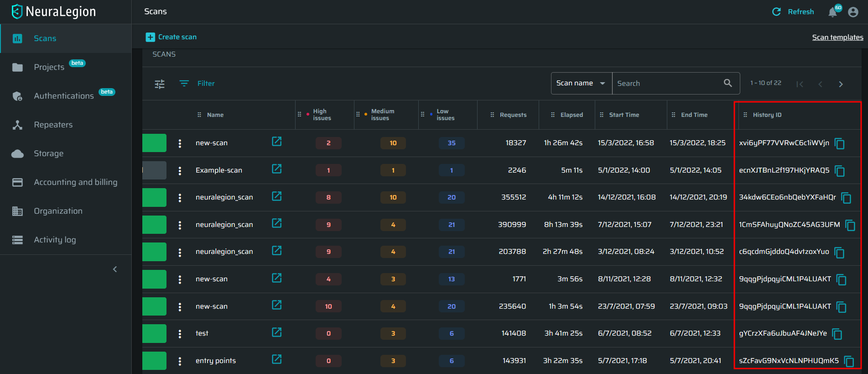
Task: Open Scan templates link
Action: tap(837, 37)
